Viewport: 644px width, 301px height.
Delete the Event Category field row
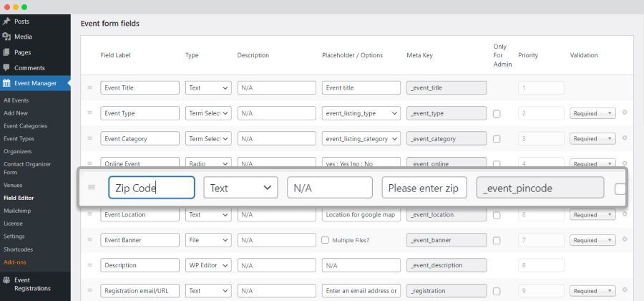pyautogui.click(x=625, y=138)
